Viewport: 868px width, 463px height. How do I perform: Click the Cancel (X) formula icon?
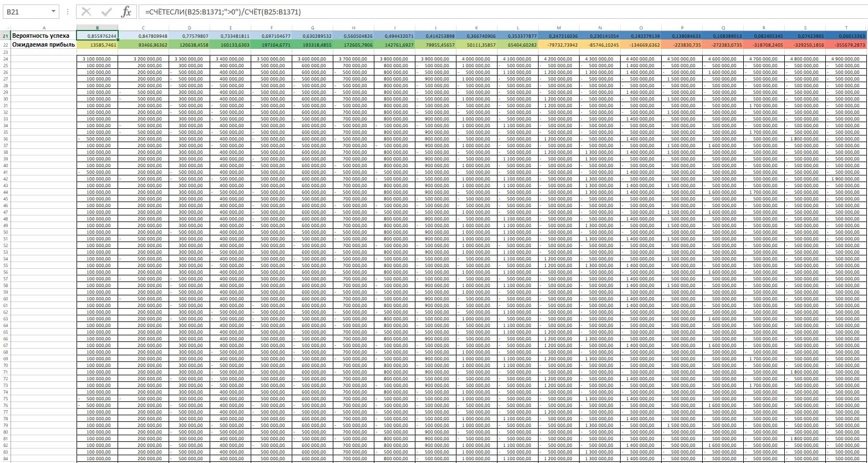[87, 12]
